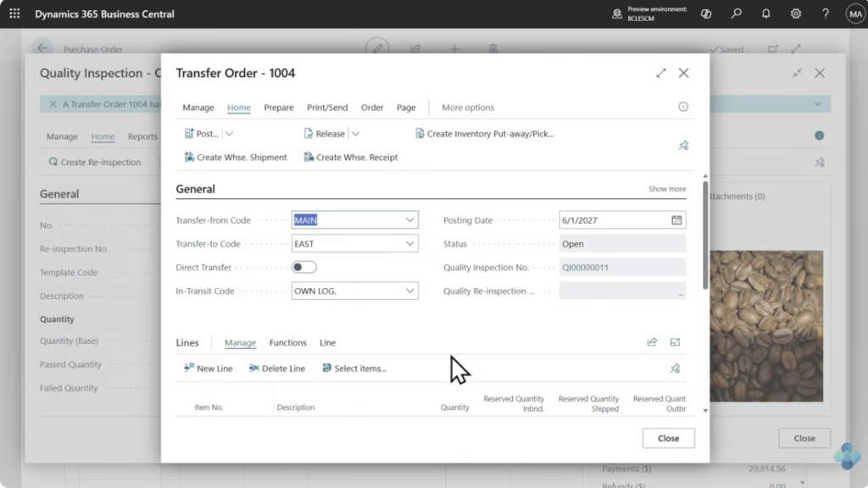Open the search magnifier in top bar
This screenshot has height=488, width=868.
click(x=736, y=14)
